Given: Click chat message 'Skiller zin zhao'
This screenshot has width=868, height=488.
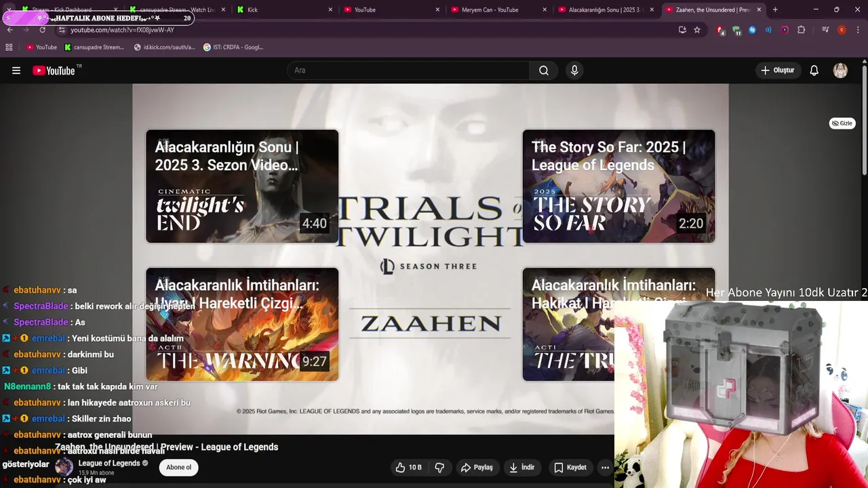Looking at the screenshot, I should pyautogui.click(x=101, y=419).
